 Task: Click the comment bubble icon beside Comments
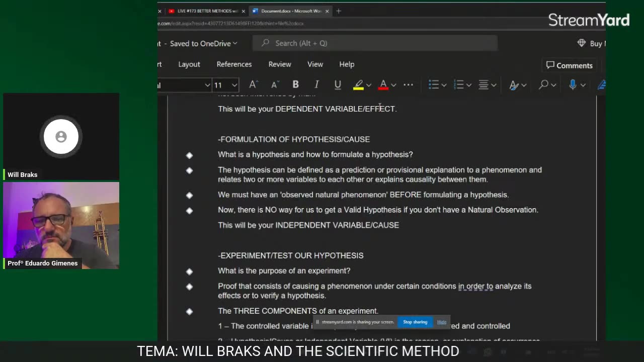[x=550, y=65]
